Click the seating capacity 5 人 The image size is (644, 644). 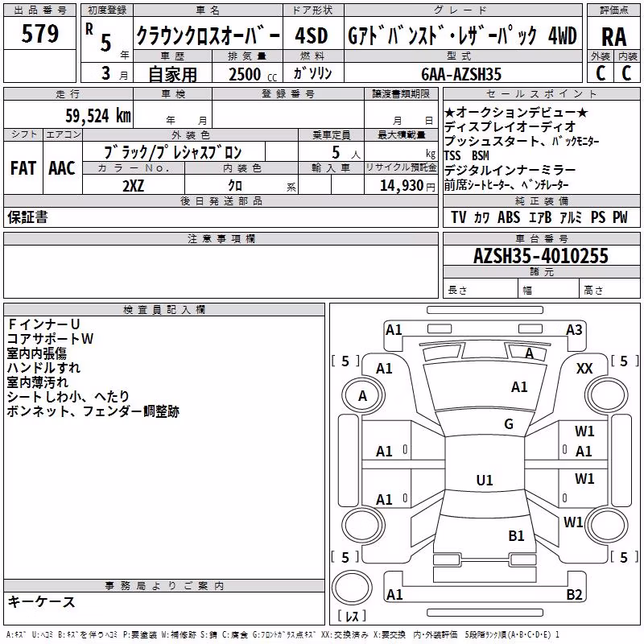click(346, 153)
